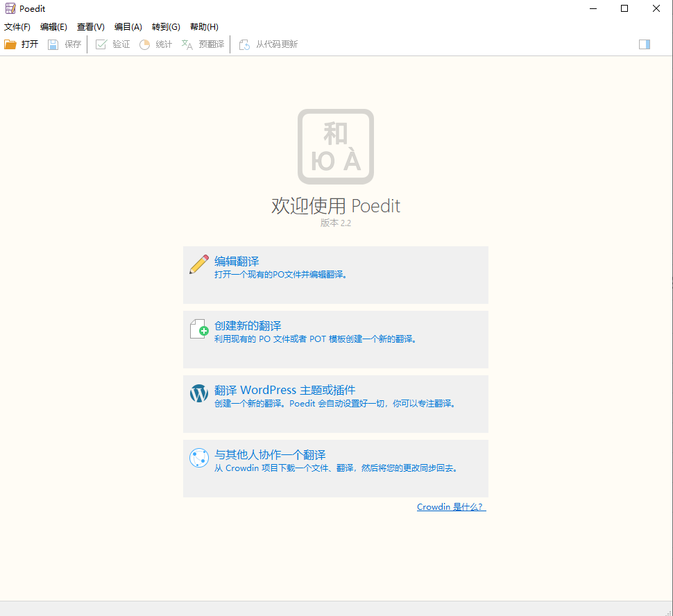Follow the "Crowdin 是什么?" link
The height and width of the screenshot is (616, 673).
pyautogui.click(x=451, y=507)
